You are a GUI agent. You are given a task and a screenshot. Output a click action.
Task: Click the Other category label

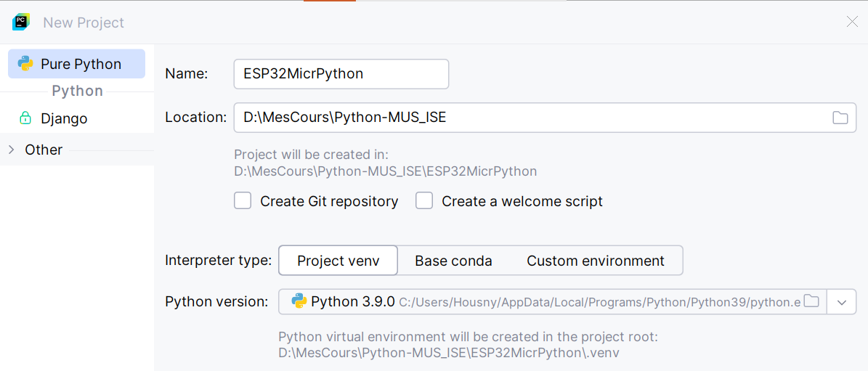tap(44, 150)
